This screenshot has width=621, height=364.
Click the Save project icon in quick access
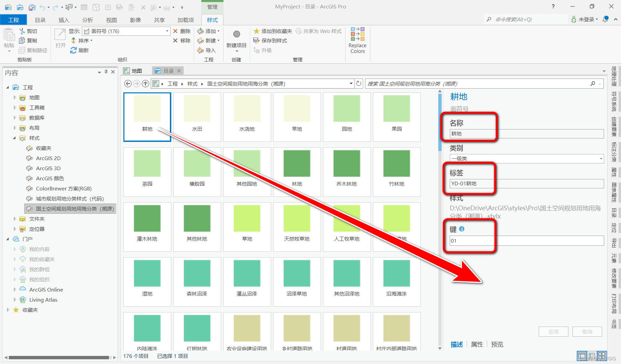click(x=32, y=7)
